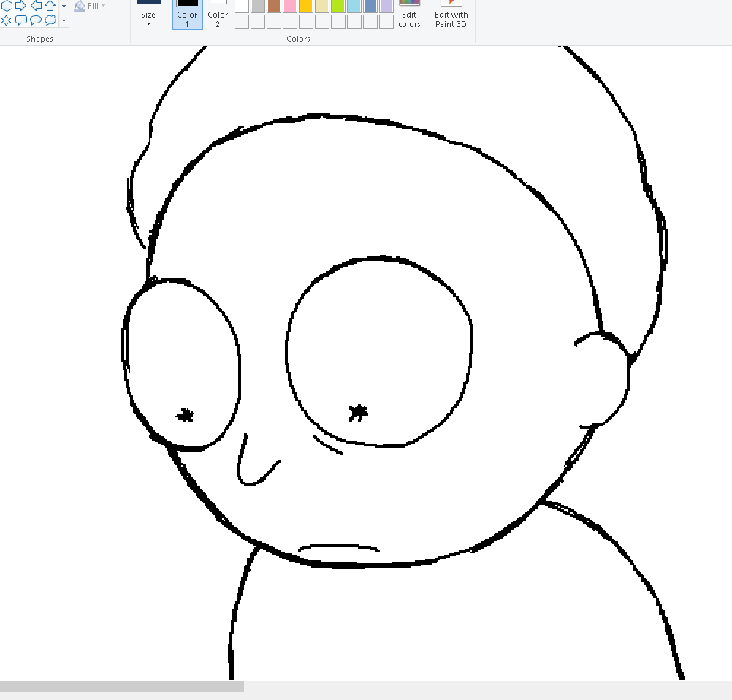Activate Color 2 background selector
This screenshot has height=700, width=732.
(218, 15)
